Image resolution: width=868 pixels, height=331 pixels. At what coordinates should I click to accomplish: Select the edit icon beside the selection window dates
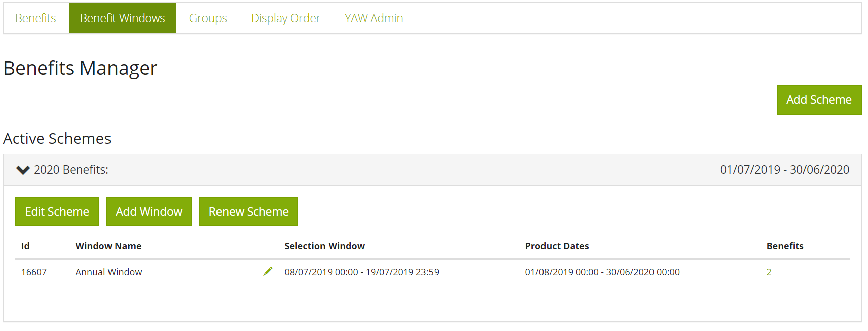click(x=269, y=271)
